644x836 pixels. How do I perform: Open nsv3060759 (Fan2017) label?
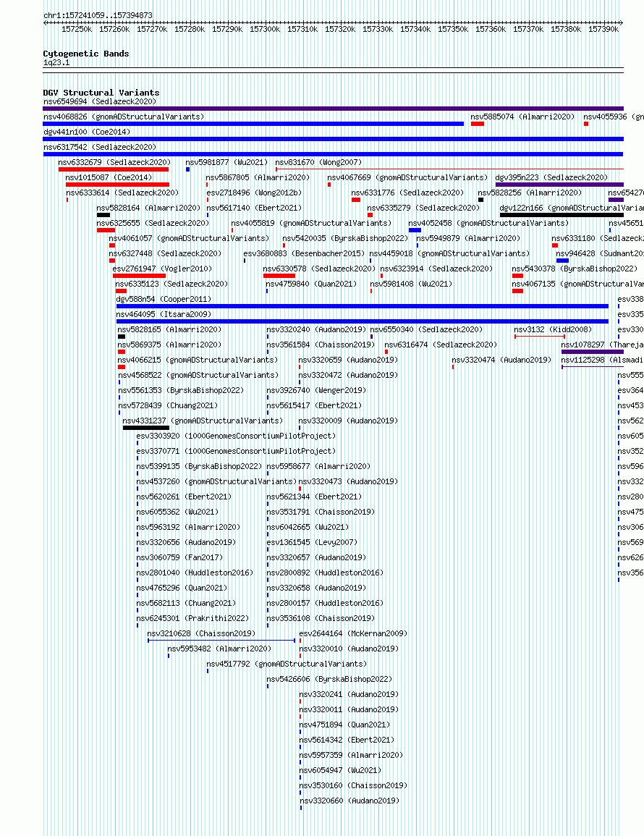[179, 557]
